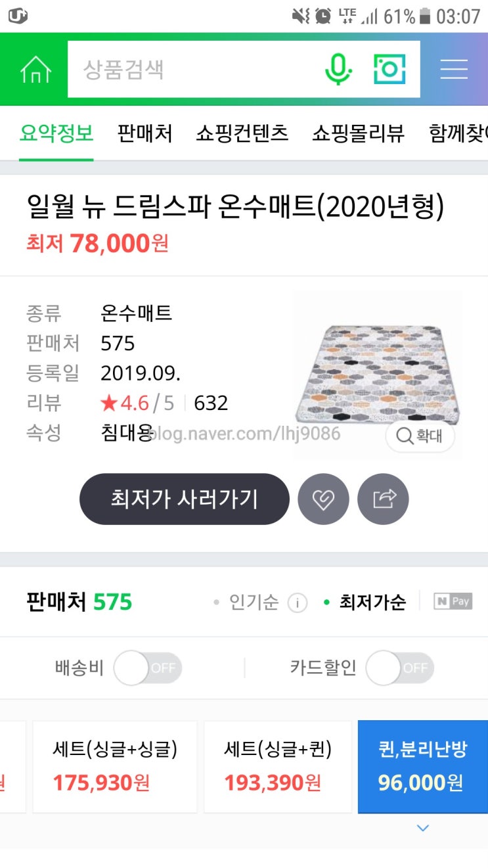Expand the option list chevron

pyautogui.click(x=423, y=828)
